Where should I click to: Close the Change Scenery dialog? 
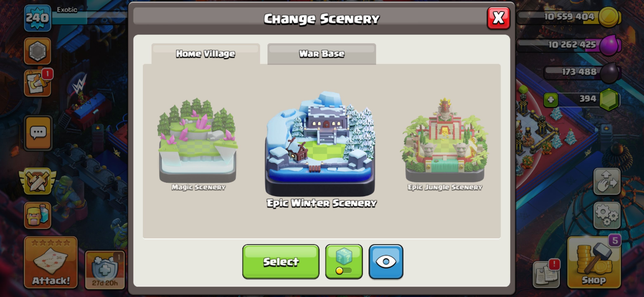pos(498,18)
